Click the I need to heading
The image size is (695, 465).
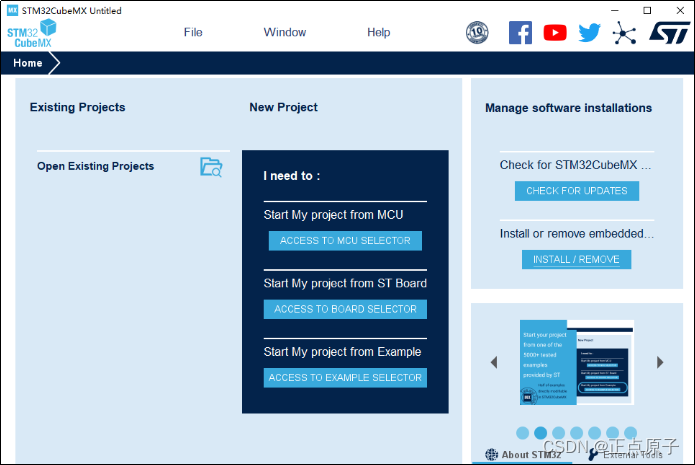point(292,176)
